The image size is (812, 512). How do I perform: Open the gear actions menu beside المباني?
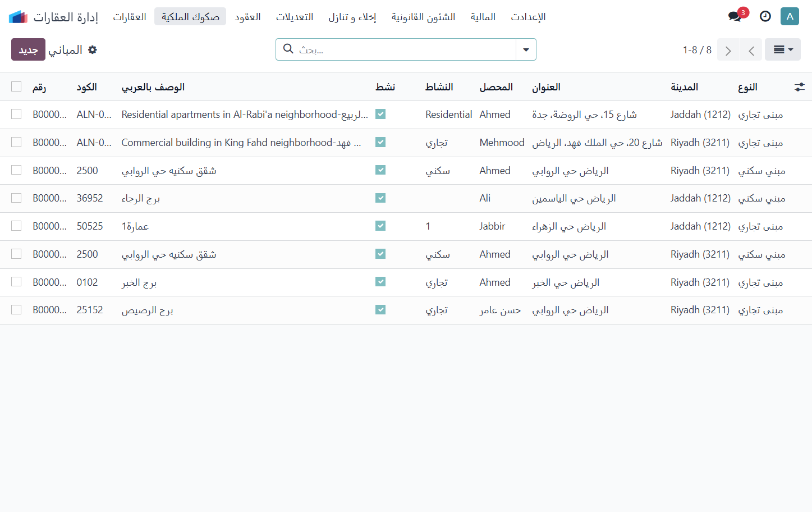(x=93, y=50)
